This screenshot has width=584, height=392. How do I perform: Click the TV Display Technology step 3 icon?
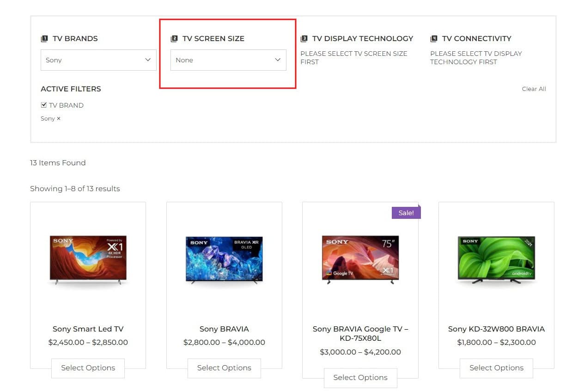(304, 39)
